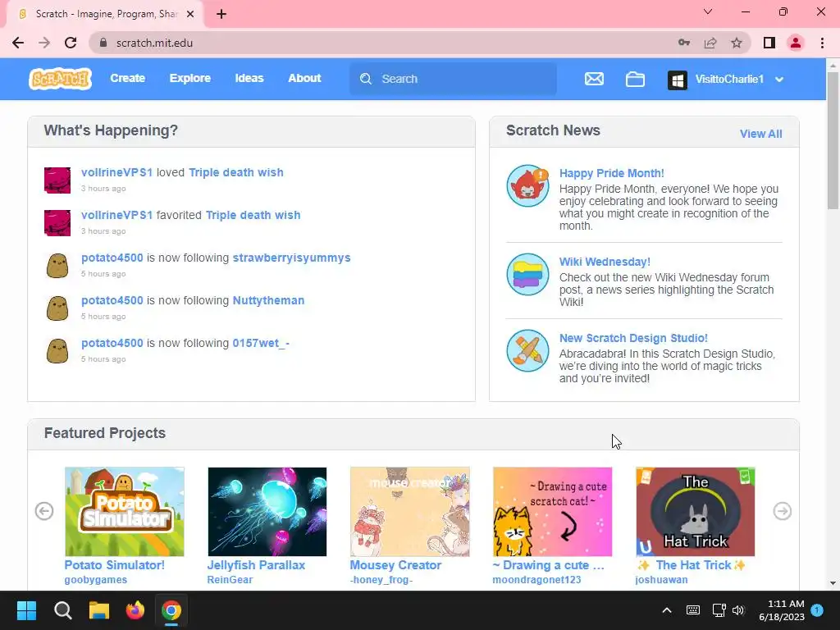840x630 pixels.
Task: Open The Hat Trick thumbnail
Action: (696, 512)
